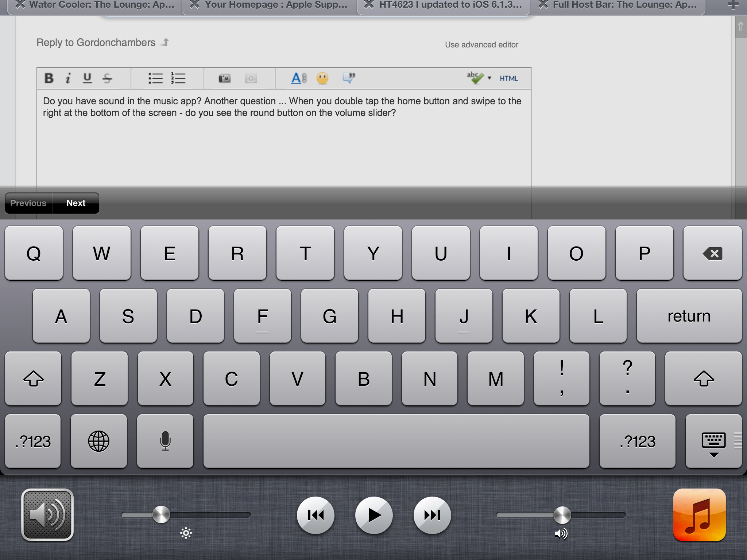Switch to .?123 numeric keyboard on left
Image resolution: width=747 pixels, height=560 pixels.
pos(33,441)
